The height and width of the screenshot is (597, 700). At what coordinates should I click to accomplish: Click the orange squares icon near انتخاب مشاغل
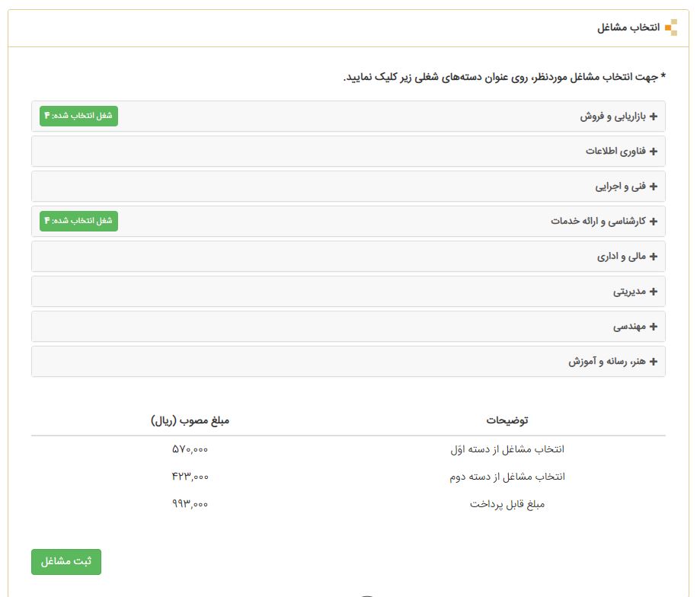click(x=671, y=27)
